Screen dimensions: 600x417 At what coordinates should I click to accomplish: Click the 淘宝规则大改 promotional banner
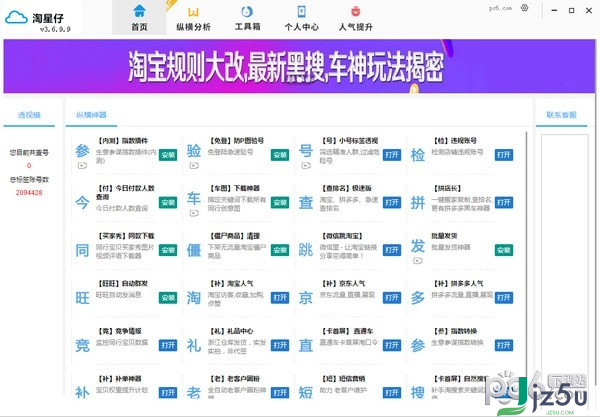click(x=299, y=66)
